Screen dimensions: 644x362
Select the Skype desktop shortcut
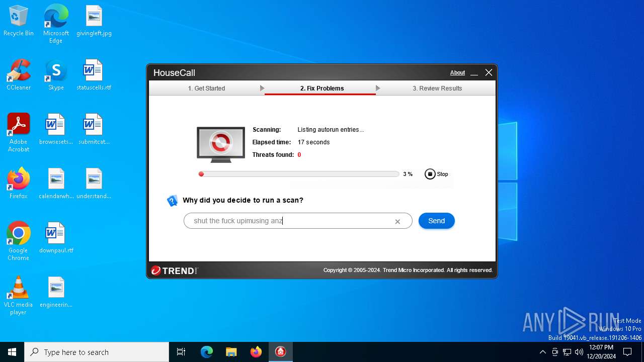point(56,75)
